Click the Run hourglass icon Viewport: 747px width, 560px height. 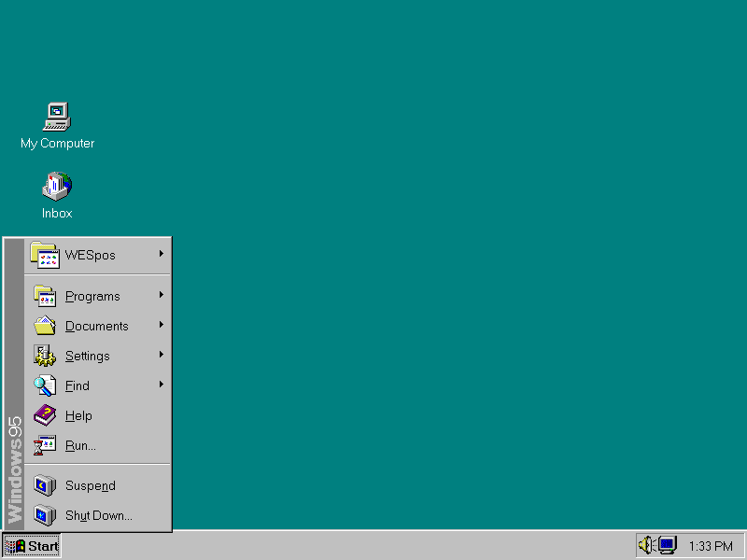[x=45, y=445]
